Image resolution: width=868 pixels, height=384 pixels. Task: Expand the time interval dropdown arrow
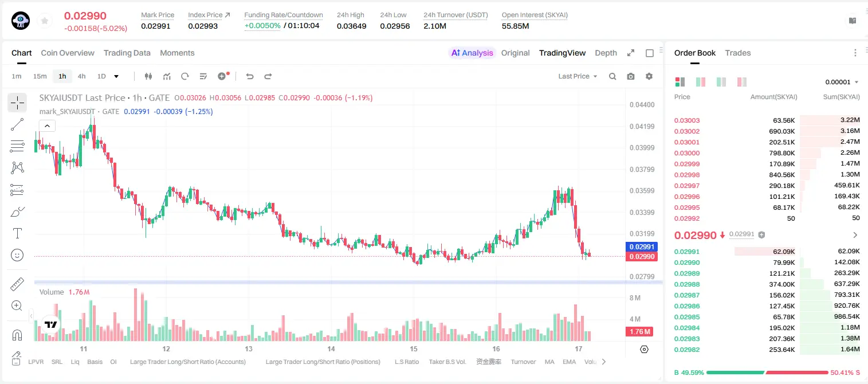(x=116, y=76)
